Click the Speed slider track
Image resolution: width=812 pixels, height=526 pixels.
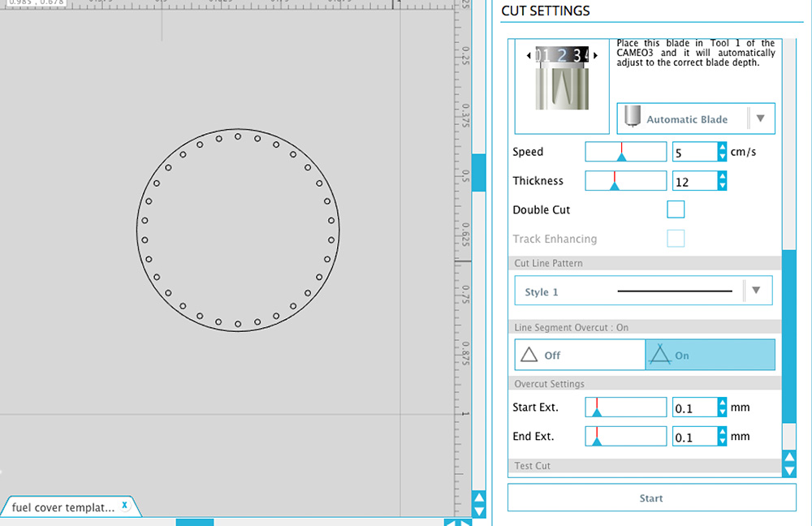(626, 152)
